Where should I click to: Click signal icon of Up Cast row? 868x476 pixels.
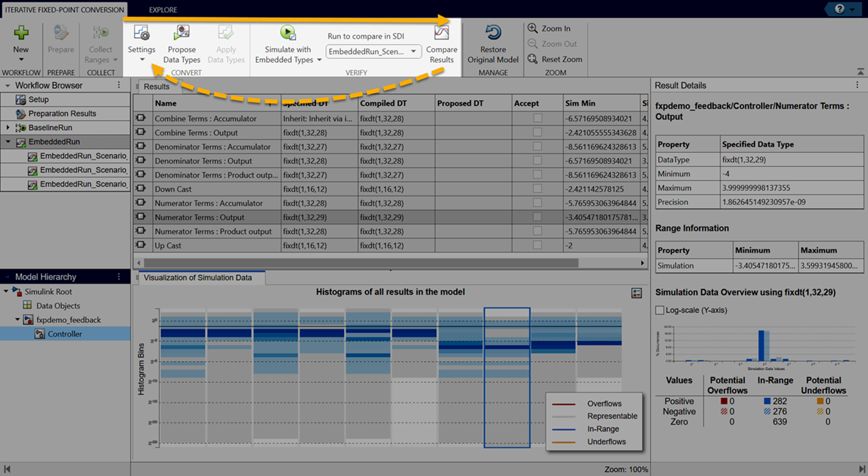141,245
